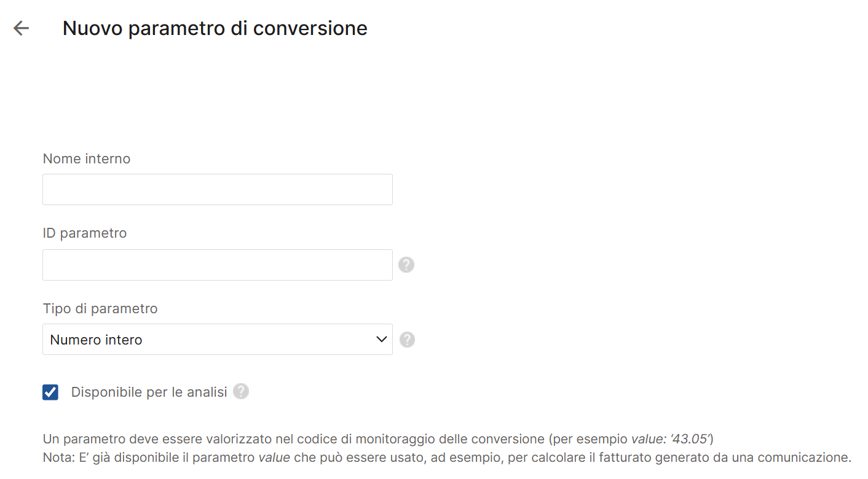Show help for Disponibile per le analisi
This screenshot has width=868, height=479.
pyautogui.click(x=241, y=392)
